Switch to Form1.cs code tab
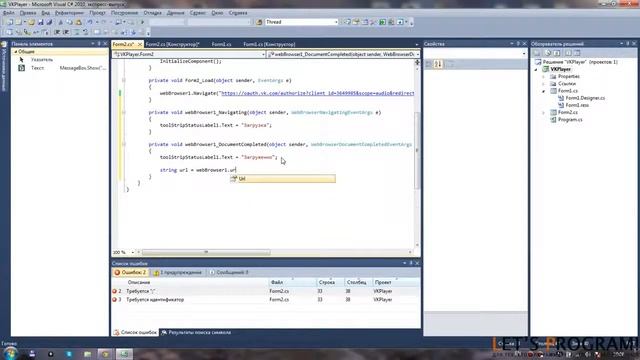This screenshot has width=640, height=360. point(222,44)
